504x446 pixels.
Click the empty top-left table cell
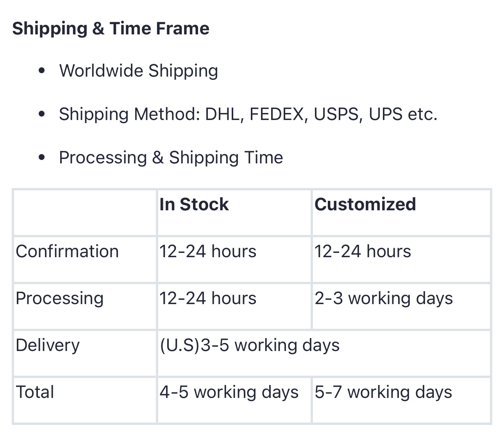click(85, 213)
